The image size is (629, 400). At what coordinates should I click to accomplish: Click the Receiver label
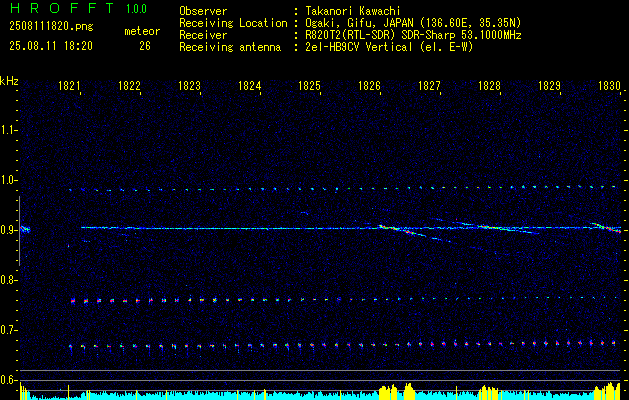point(203,35)
